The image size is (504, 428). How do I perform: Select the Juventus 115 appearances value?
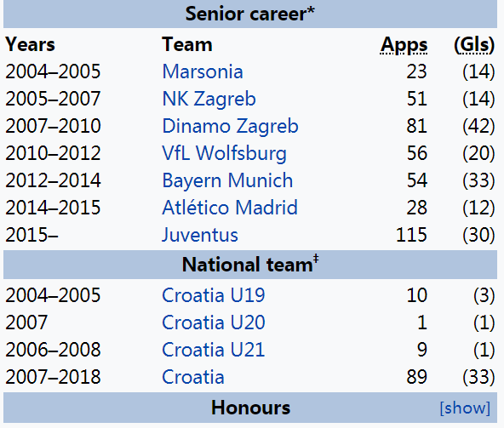pos(411,235)
